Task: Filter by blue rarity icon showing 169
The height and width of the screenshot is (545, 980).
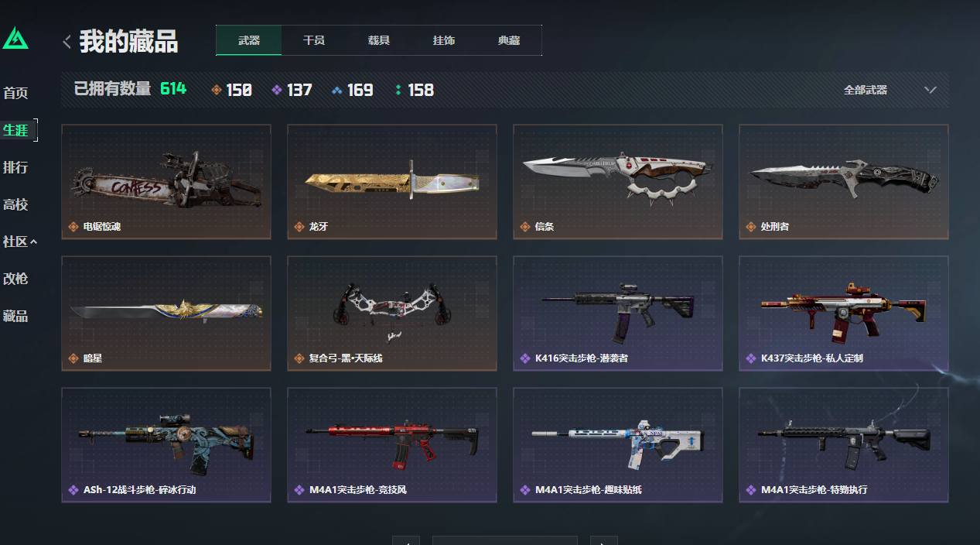Action: pyautogui.click(x=337, y=90)
